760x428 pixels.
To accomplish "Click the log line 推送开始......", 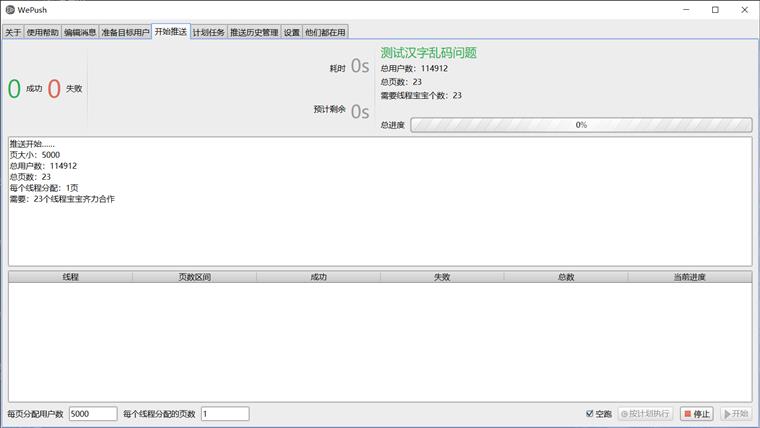I will [x=32, y=144].
